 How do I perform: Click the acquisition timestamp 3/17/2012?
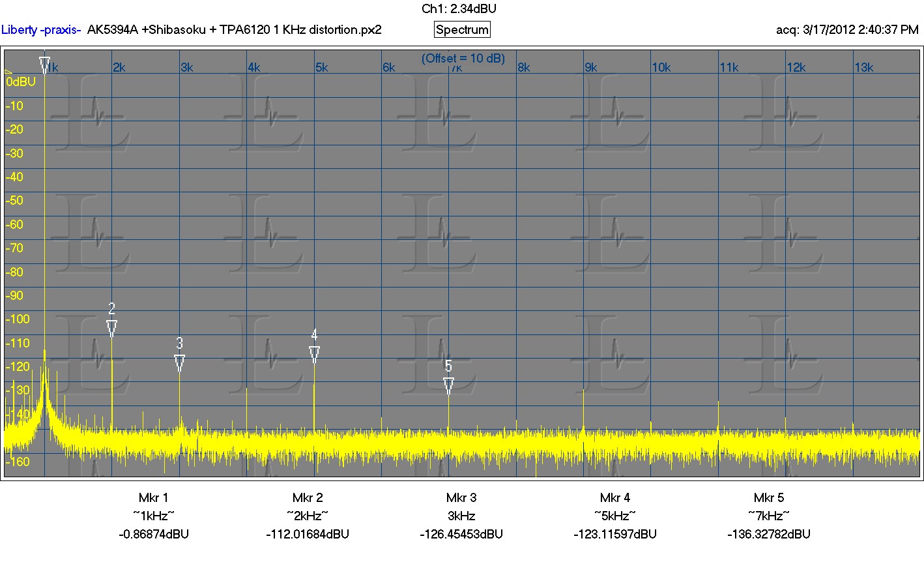847,30
